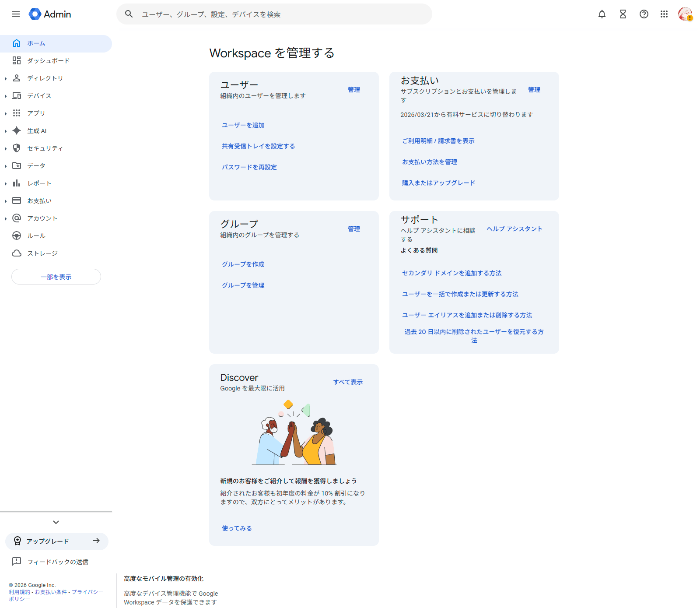This screenshot has height=608, width=700.
Task: Open the help question mark icon
Action: tap(644, 14)
